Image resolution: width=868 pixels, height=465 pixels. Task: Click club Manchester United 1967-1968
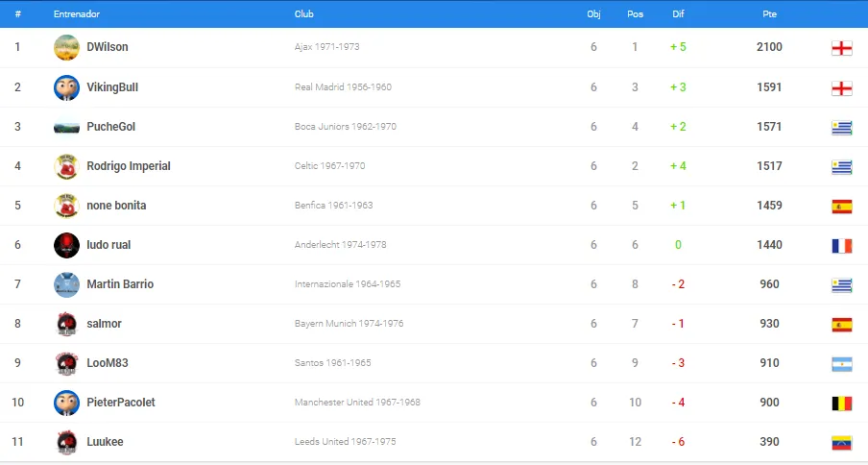click(357, 402)
